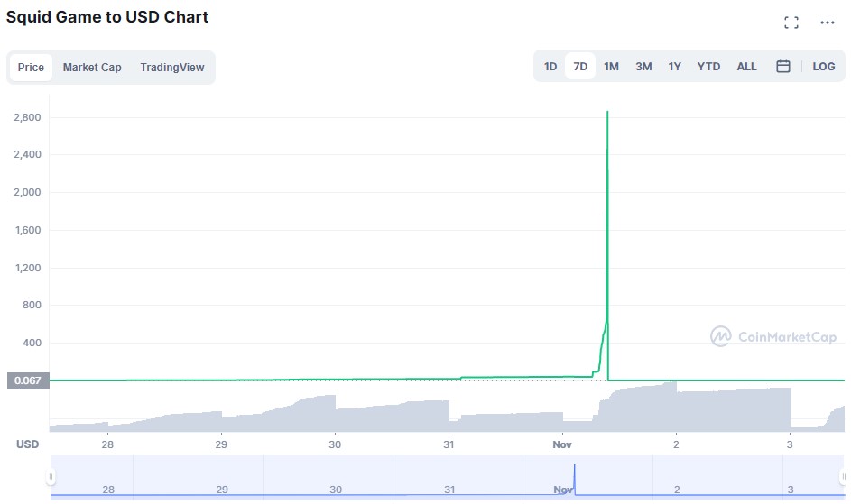Click the 28 date label on x-axis

tap(107, 444)
